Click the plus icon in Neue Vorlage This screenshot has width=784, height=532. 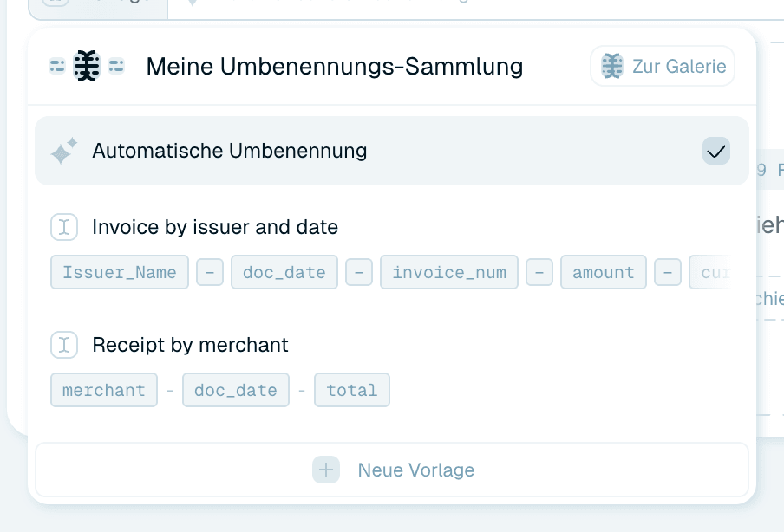(x=326, y=470)
